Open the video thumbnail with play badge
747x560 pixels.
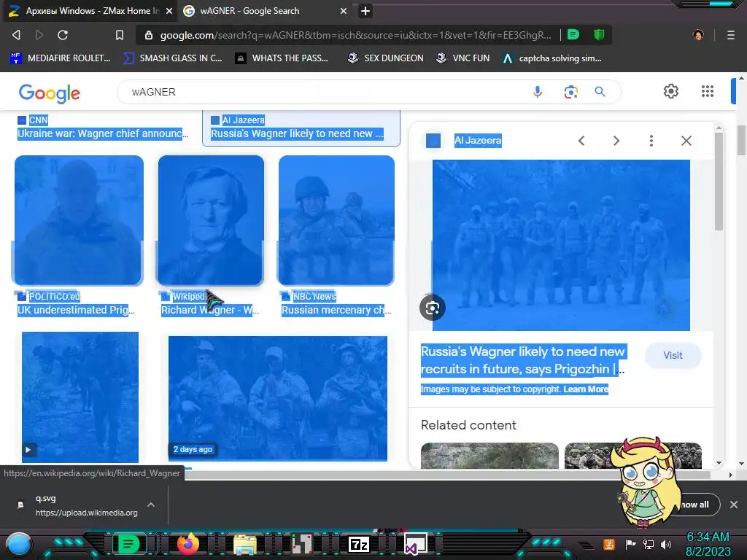click(x=80, y=397)
